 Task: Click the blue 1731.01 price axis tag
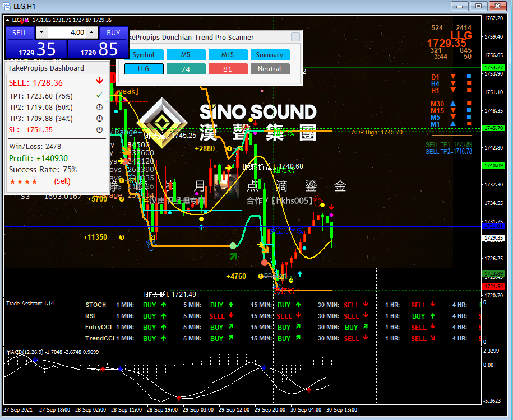[x=494, y=226]
